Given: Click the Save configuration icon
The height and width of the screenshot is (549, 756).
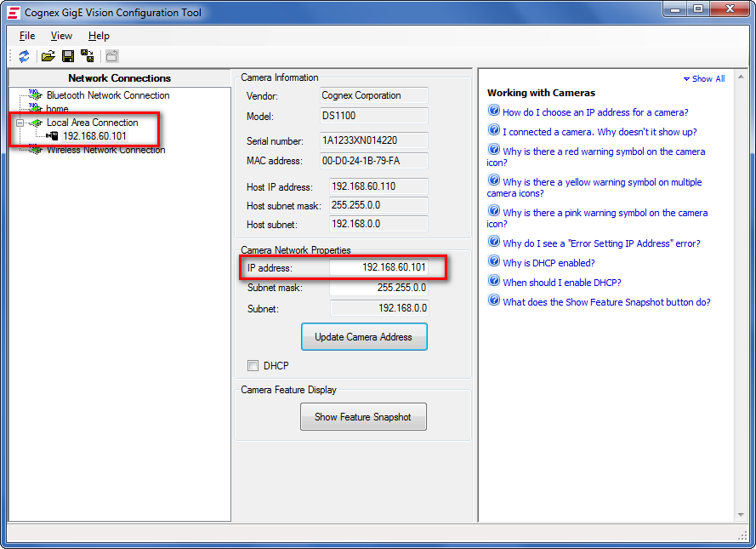Looking at the screenshot, I should (x=67, y=54).
